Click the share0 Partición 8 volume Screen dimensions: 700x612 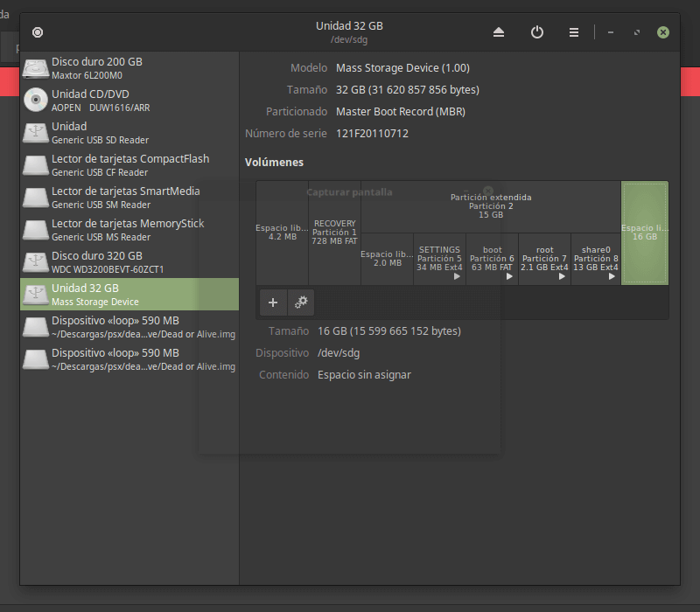coord(596,259)
